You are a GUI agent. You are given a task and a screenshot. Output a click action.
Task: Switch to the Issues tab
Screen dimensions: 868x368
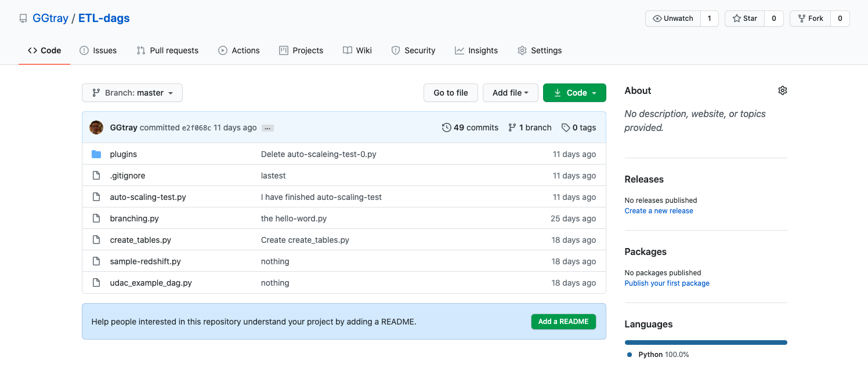(98, 50)
